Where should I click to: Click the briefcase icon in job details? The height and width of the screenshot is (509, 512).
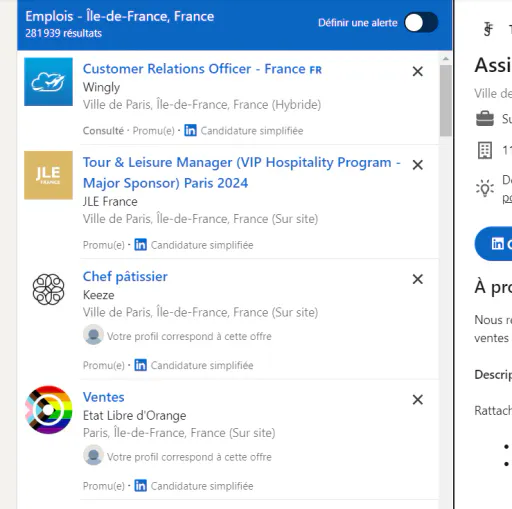coord(485,119)
